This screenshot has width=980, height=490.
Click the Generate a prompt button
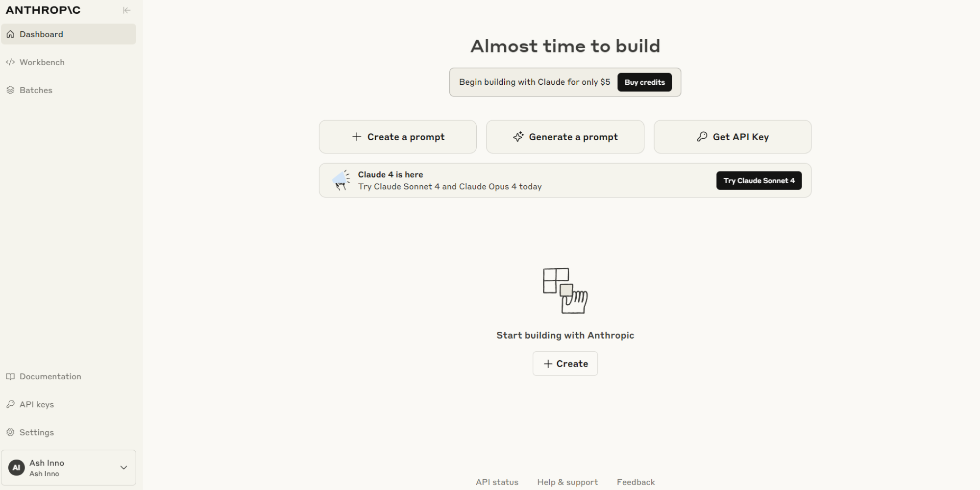[565, 137]
